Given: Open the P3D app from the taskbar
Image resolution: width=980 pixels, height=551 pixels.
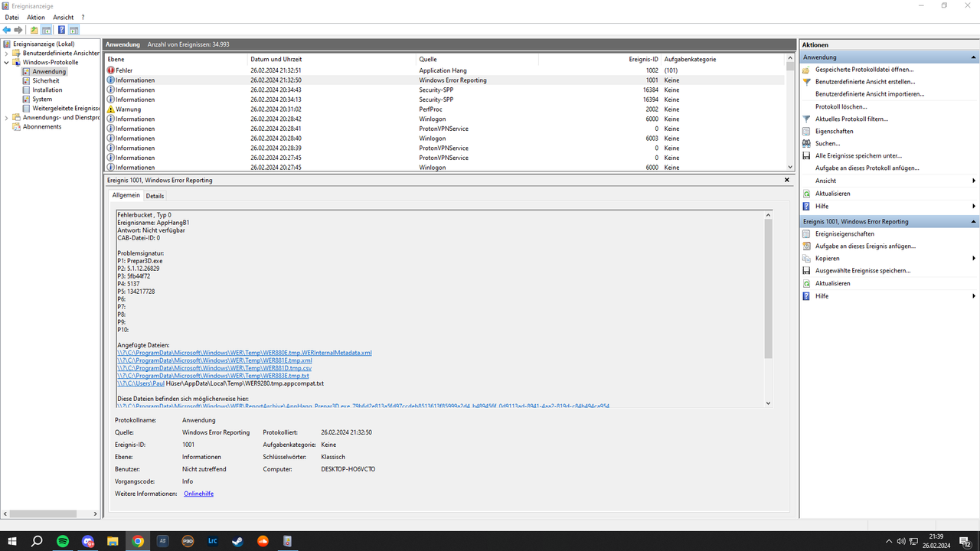Looking at the screenshot, I should point(188,541).
